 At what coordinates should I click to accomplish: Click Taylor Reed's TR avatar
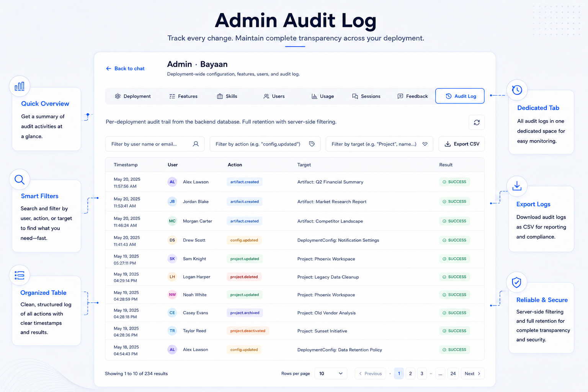(x=172, y=331)
